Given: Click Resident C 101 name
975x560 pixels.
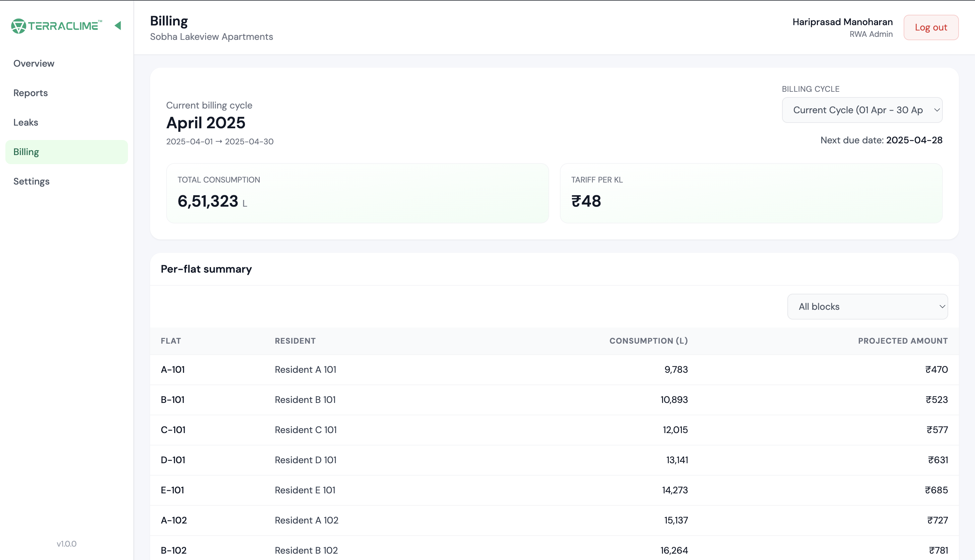Looking at the screenshot, I should coord(306,430).
